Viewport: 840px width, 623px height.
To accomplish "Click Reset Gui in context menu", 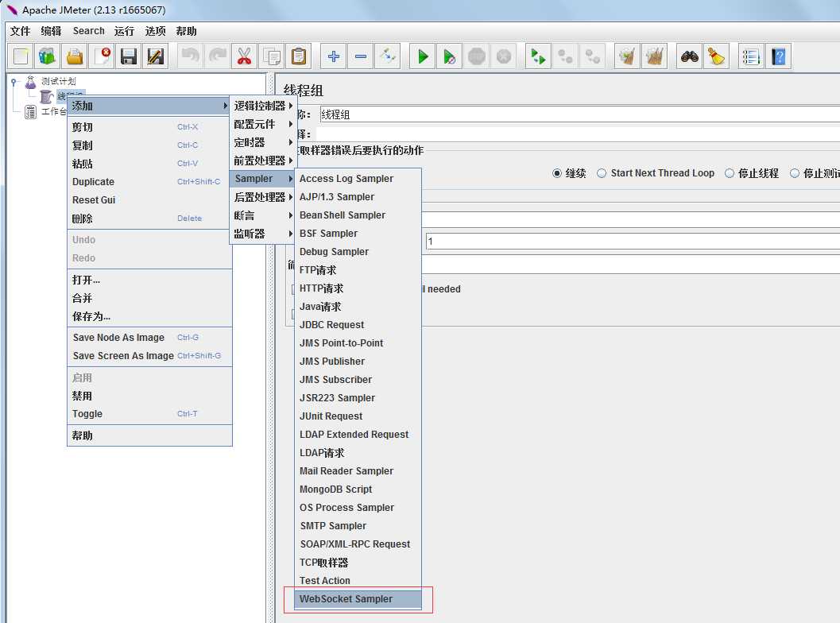I will click(149, 200).
